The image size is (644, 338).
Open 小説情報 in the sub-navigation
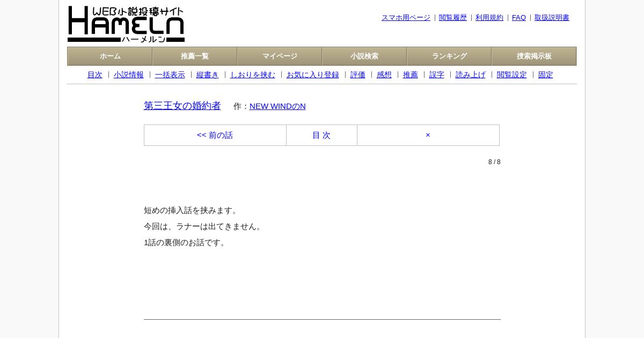pos(129,75)
